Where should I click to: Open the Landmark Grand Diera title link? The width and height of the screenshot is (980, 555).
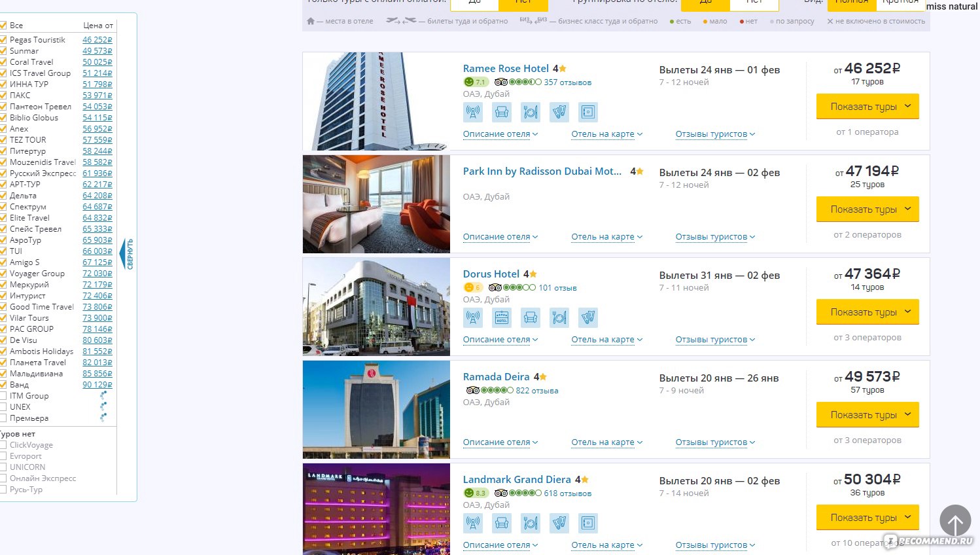[517, 479]
